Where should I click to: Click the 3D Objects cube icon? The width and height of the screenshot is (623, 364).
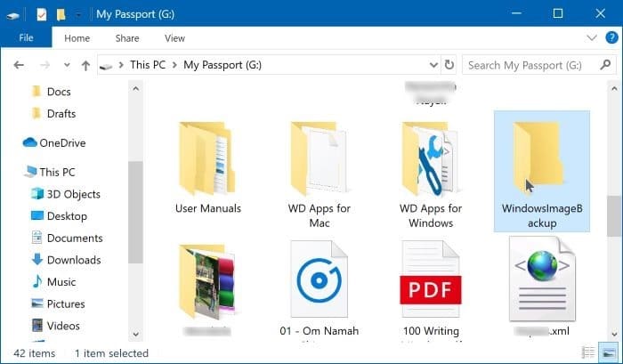click(37, 193)
